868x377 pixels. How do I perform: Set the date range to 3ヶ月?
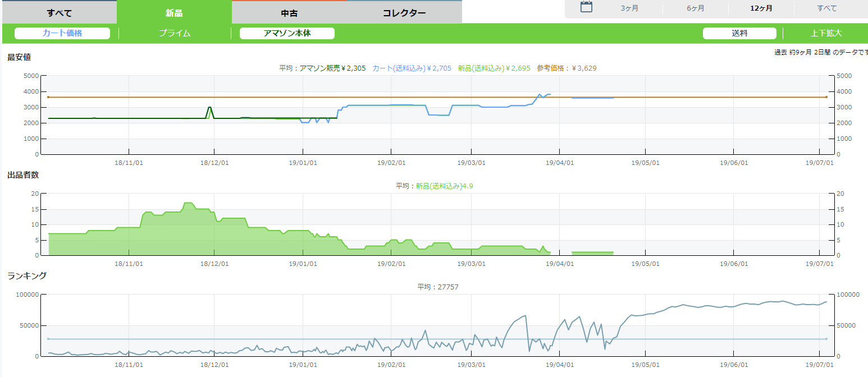629,8
